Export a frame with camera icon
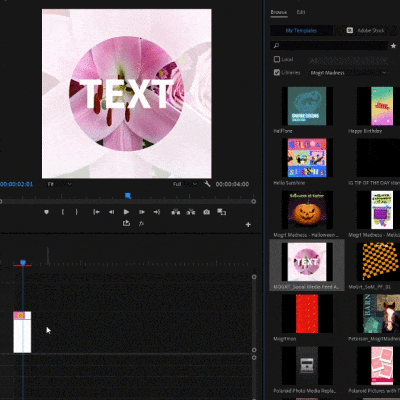 click(207, 212)
